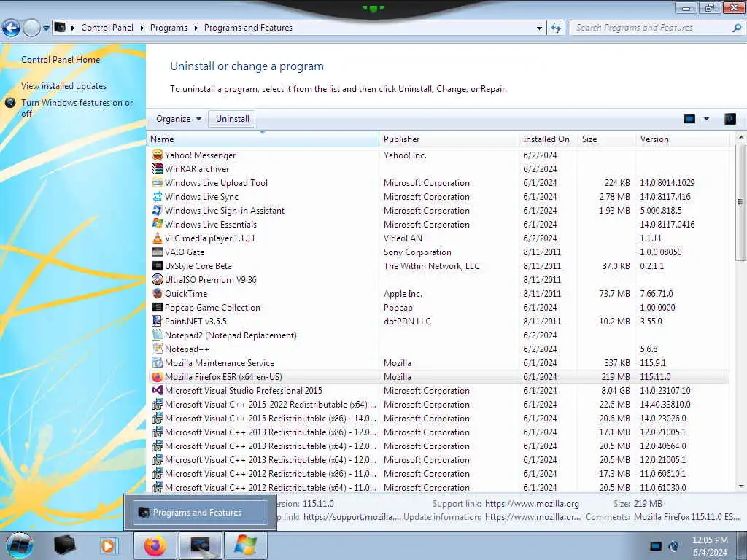Click the VLC media player cone icon
The width and height of the screenshot is (747, 560).
pos(158,238)
